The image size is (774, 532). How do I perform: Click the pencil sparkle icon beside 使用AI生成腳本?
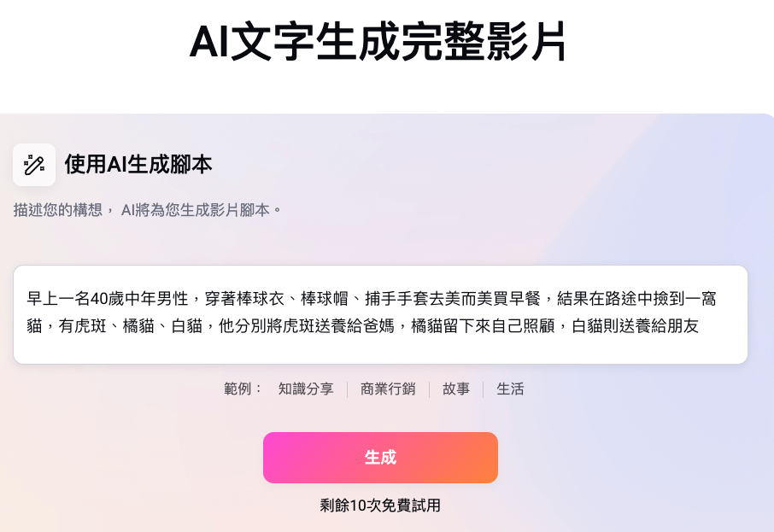pyautogui.click(x=34, y=165)
